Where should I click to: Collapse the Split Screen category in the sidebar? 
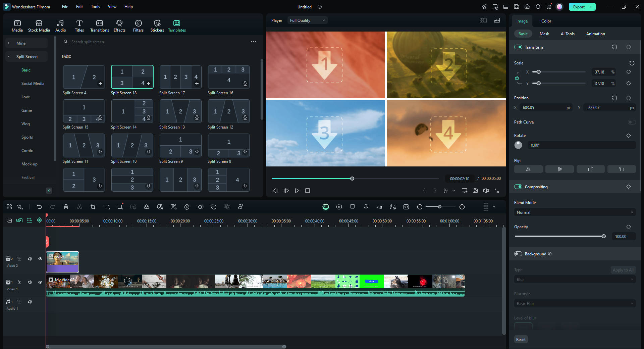[x=9, y=56]
